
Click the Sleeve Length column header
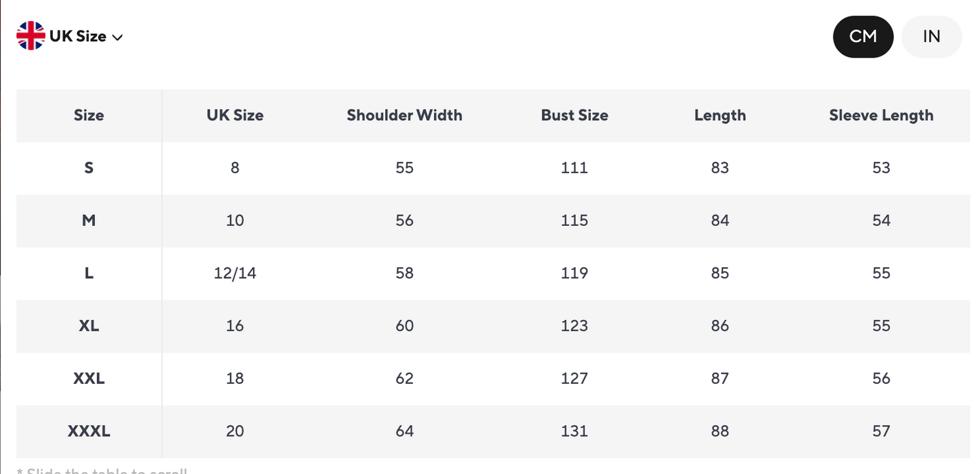click(881, 115)
